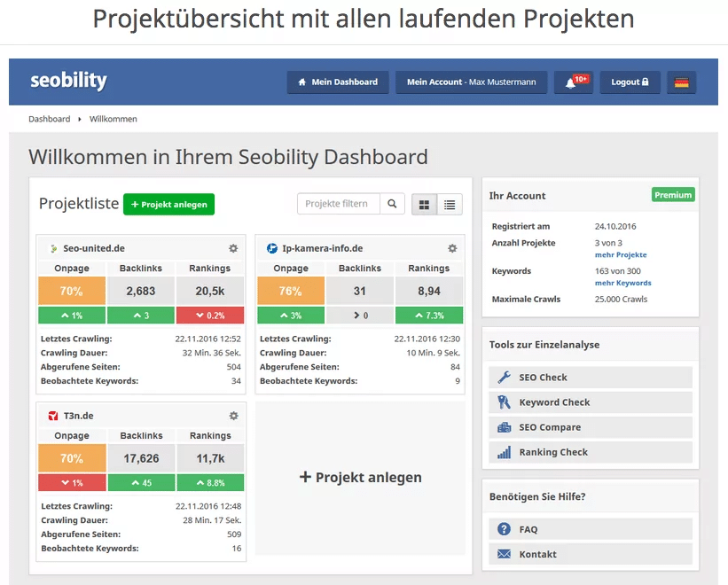Open Ip-kamera-info.de project settings gear
The width and height of the screenshot is (728, 585).
452,248
